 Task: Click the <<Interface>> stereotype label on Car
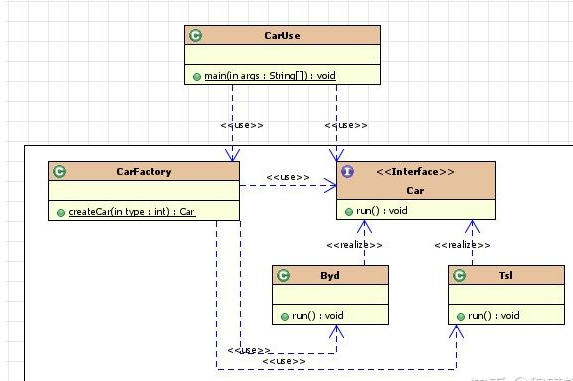pyautogui.click(x=415, y=172)
